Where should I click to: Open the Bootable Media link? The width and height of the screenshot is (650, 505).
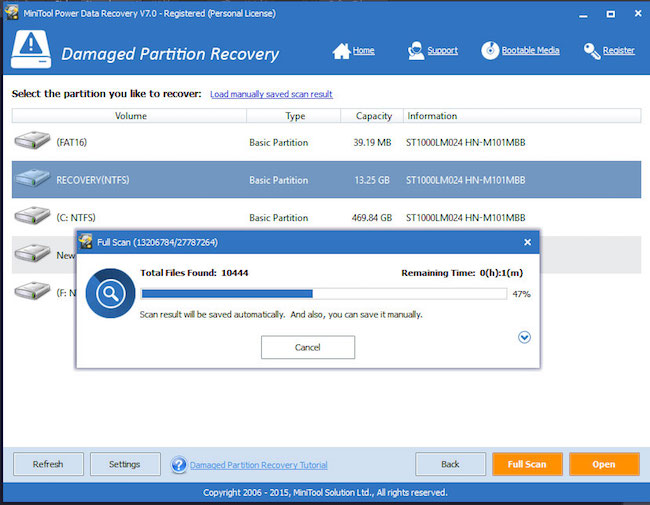click(x=530, y=51)
